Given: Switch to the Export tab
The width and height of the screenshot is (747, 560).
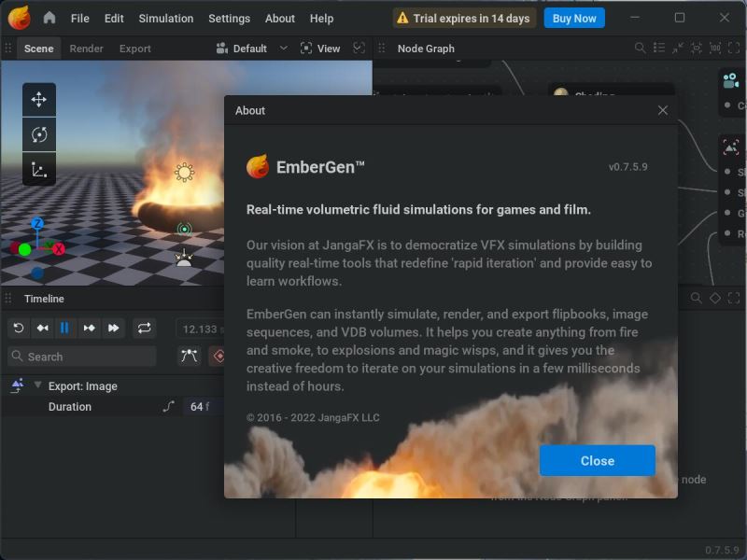Looking at the screenshot, I should pyautogui.click(x=134, y=49).
